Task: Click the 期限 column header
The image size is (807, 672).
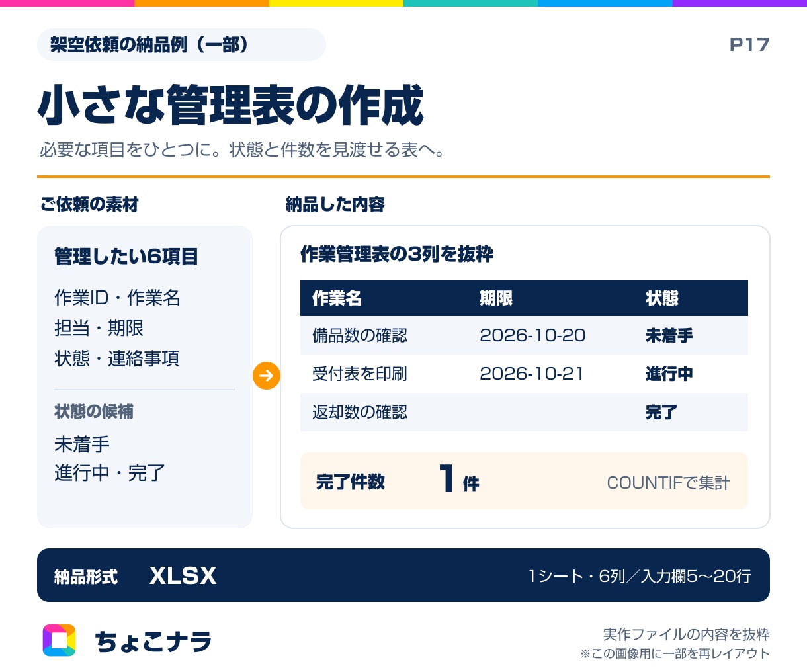Action: coord(496,298)
